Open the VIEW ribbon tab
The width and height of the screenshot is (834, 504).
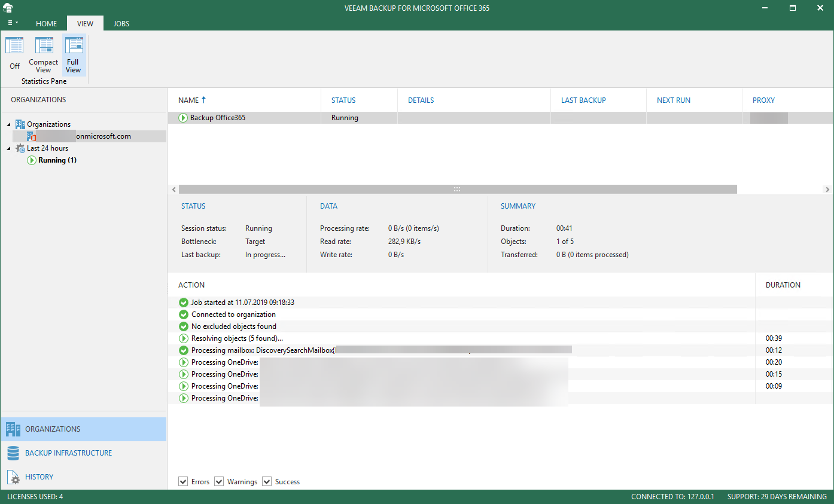(85, 23)
